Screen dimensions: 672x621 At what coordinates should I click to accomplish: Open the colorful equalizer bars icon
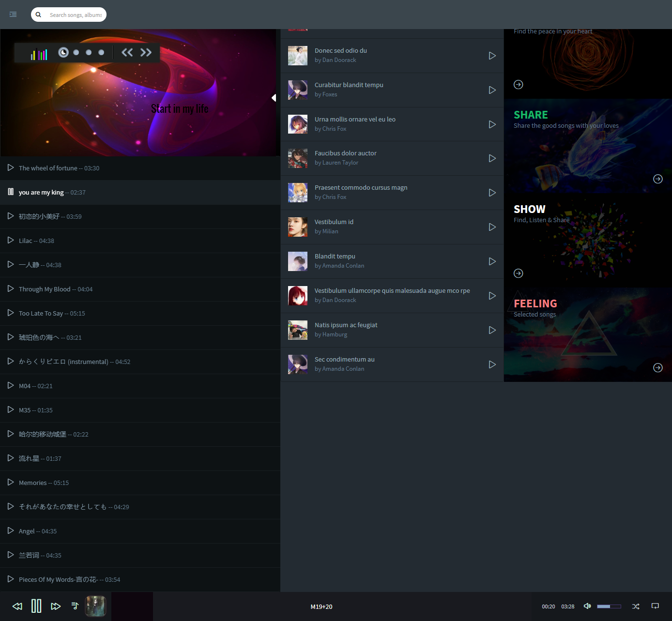pos(39,54)
